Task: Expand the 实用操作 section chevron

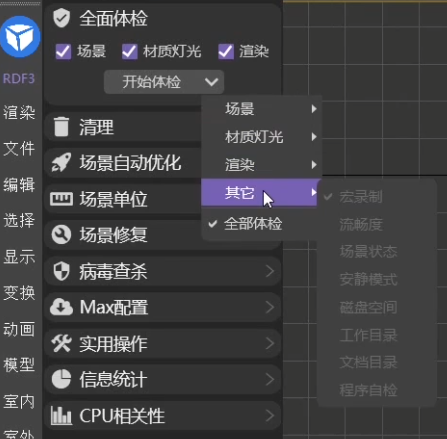Action: [270, 343]
